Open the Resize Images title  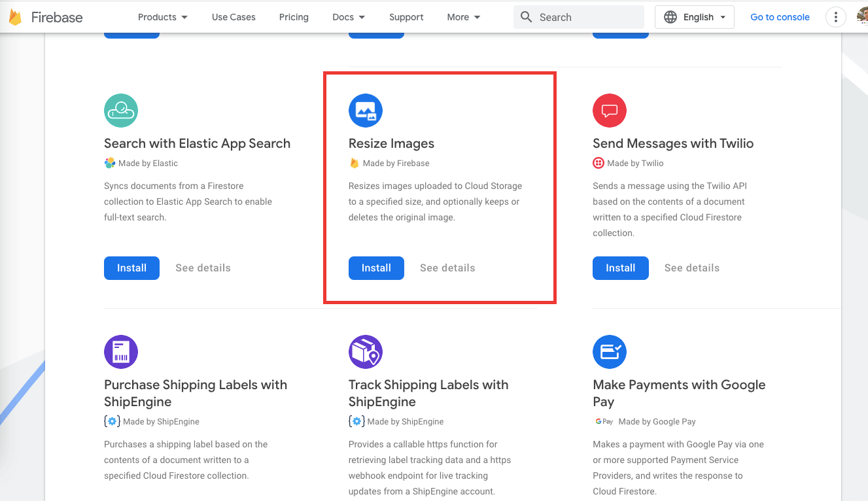coord(391,144)
